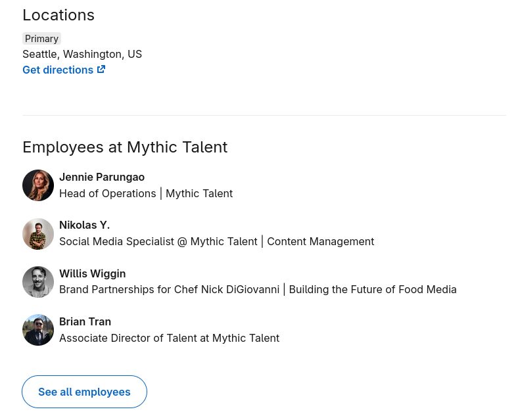Open Nikolas Y.'s profile photo
Image resolution: width=518 pixels, height=420 pixels.
click(x=38, y=234)
